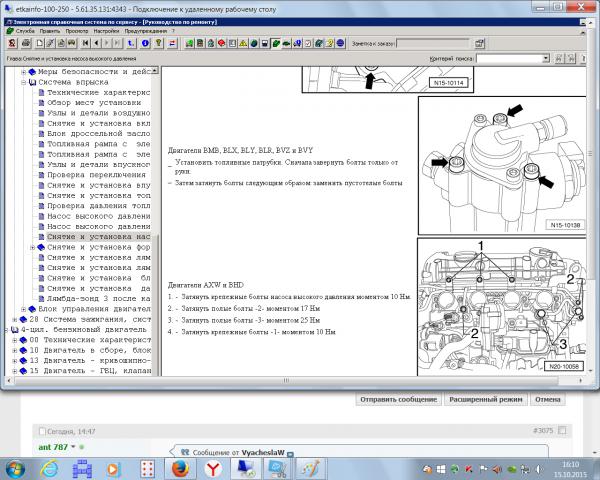
Task: Click the red and blue swap arrows icon
Action: tap(172, 43)
